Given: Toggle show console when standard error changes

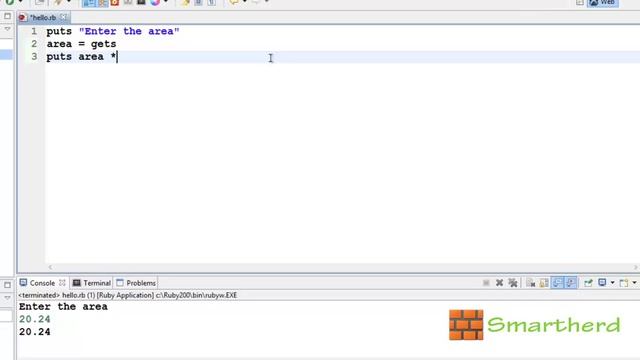Looking at the screenshot, I should [571, 283].
